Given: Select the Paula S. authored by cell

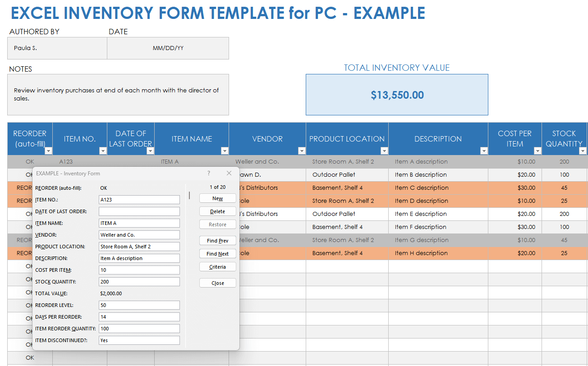Looking at the screenshot, I should coord(57,48).
